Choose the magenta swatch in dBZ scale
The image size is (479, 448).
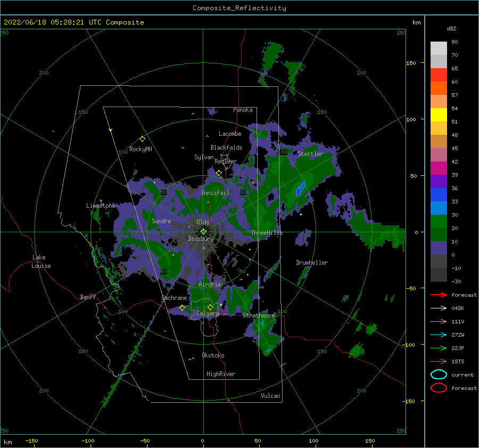[439, 168]
